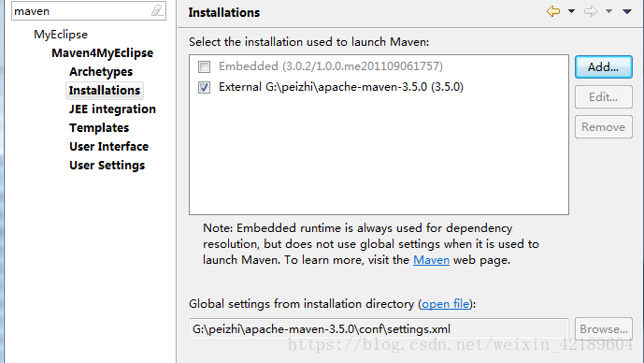The image size is (644, 363).
Task: Follow the Maven web page link
Action: (x=431, y=260)
